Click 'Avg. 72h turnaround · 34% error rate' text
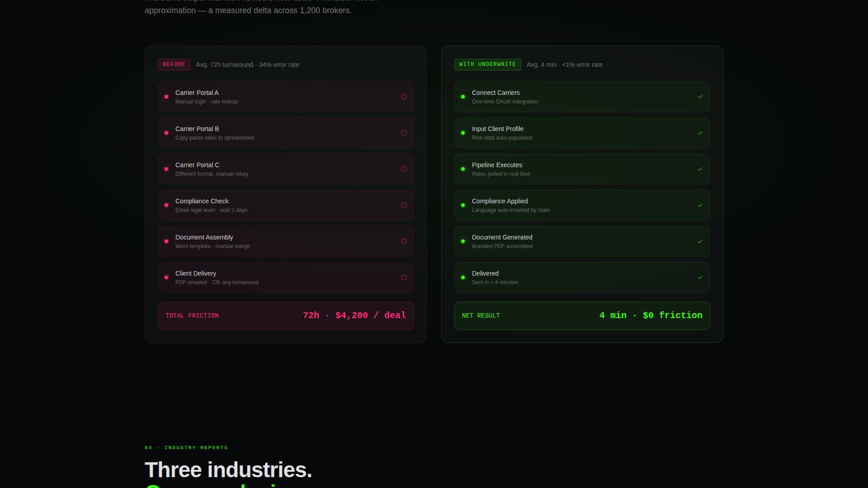868x488 pixels. pyautogui.click(x=247, y=65)
